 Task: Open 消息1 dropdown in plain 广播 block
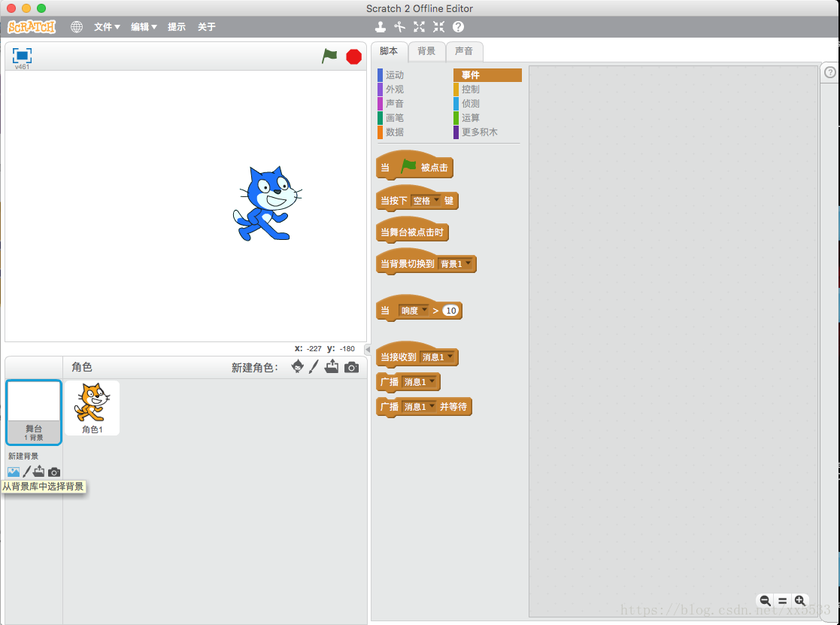tap(420, 382)
